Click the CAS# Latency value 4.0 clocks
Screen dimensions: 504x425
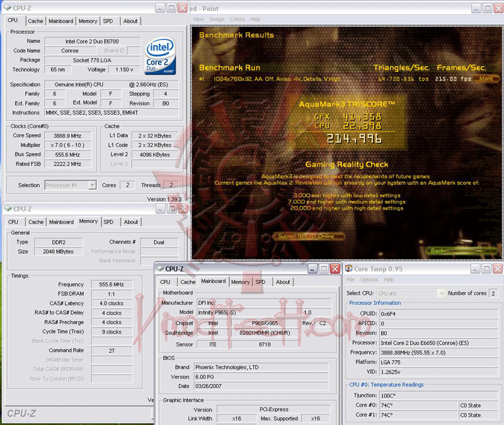112,303
